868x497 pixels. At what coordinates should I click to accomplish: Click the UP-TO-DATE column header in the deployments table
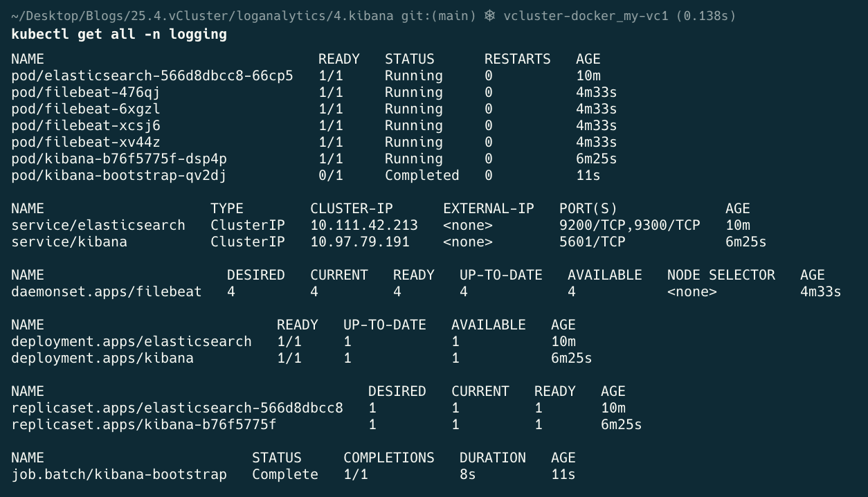click(x=385, y=325)
